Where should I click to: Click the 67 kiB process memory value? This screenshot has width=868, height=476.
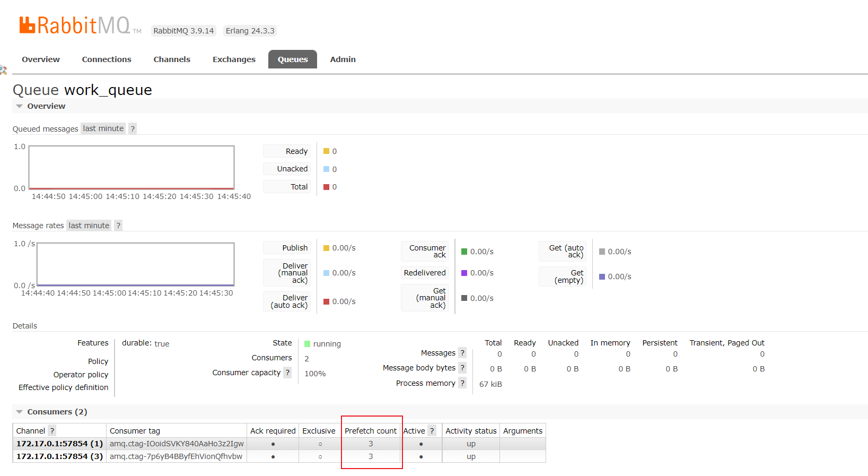pos(490,384)
